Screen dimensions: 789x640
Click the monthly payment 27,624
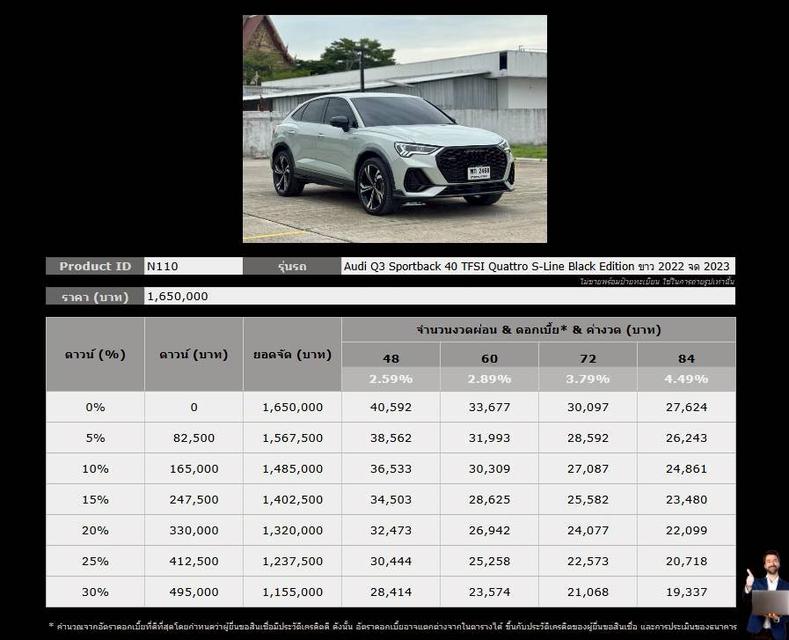[x=686, y=407]
